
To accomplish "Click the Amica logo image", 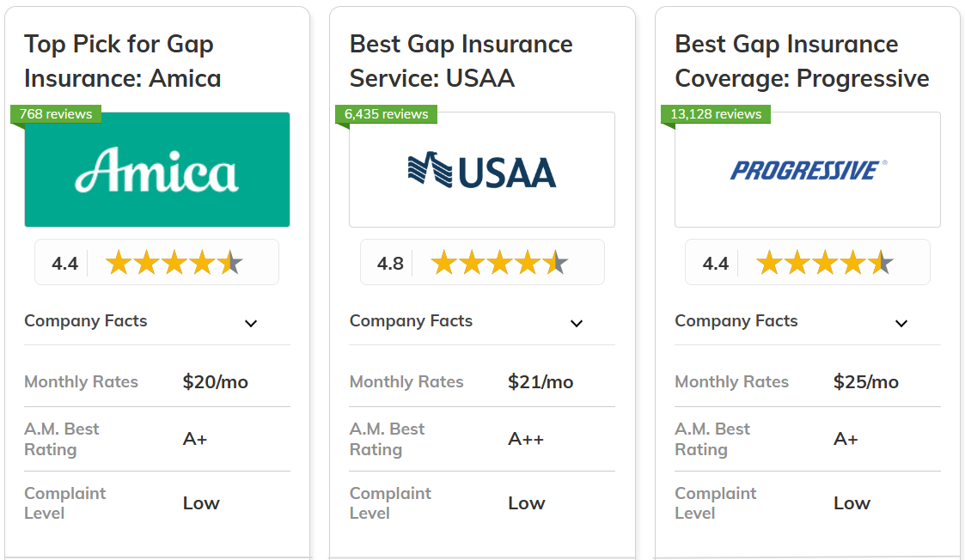I will (157, 169).
